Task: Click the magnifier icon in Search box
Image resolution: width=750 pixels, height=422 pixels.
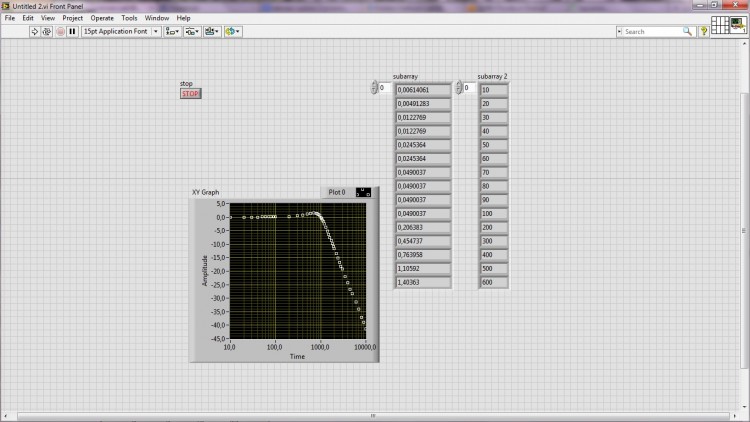Action: point(687,32)
